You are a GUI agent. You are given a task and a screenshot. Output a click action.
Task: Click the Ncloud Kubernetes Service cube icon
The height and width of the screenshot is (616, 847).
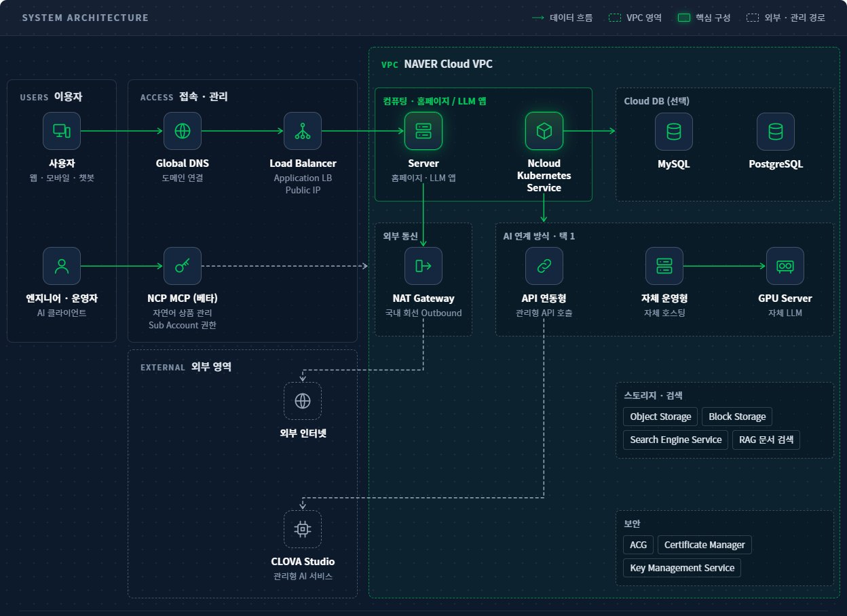(x=544, y=131)
